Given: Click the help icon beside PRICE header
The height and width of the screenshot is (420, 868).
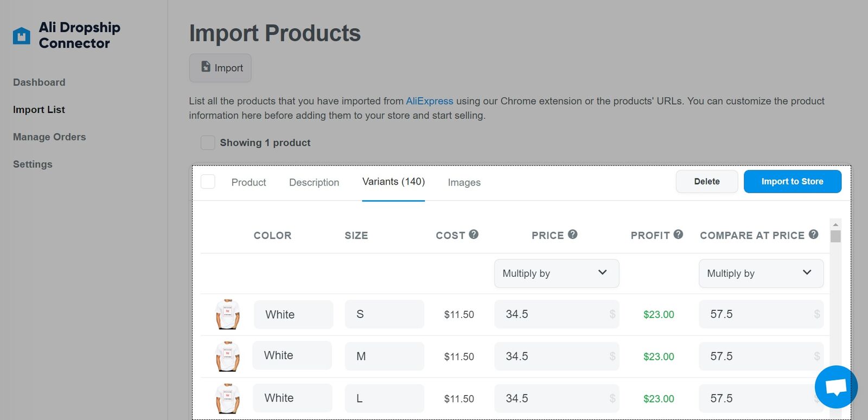Looking at the screenshot, I should (572, 234).
